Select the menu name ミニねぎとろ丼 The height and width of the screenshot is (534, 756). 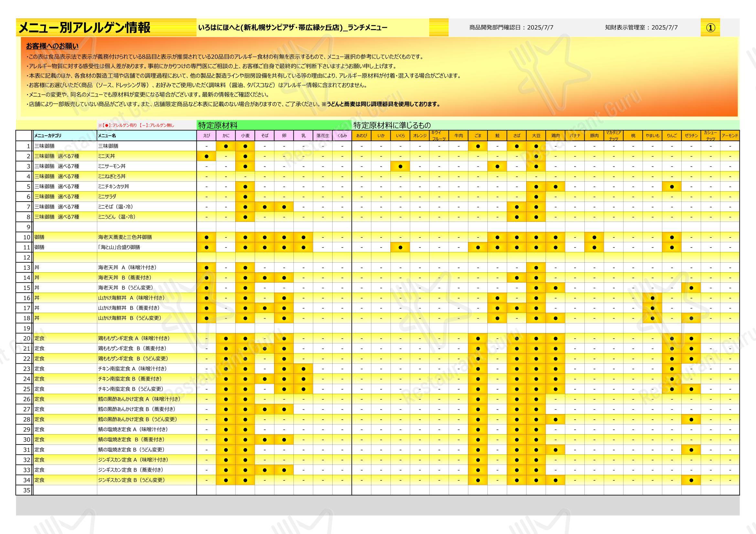point(112,176)
